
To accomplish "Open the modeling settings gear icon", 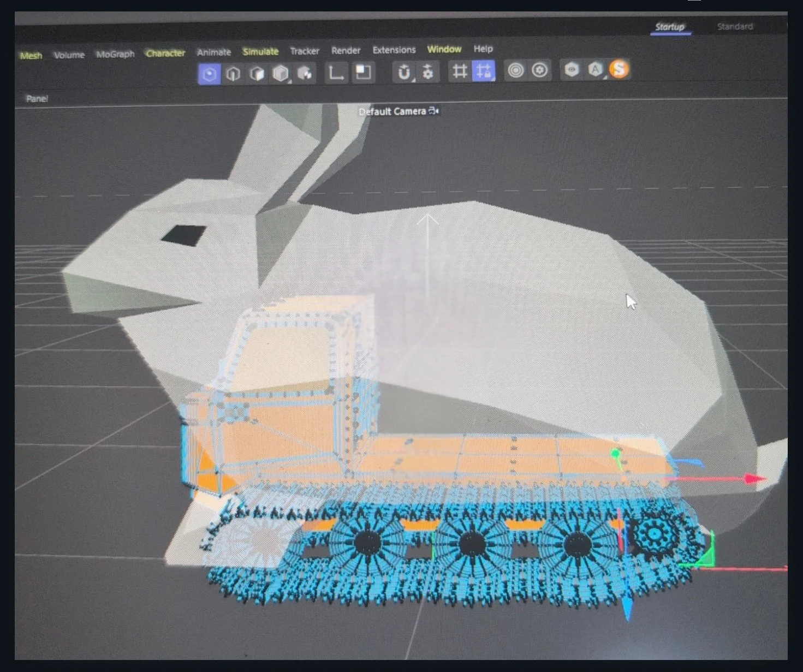I will pyautogui.click(x=427, y=71).
